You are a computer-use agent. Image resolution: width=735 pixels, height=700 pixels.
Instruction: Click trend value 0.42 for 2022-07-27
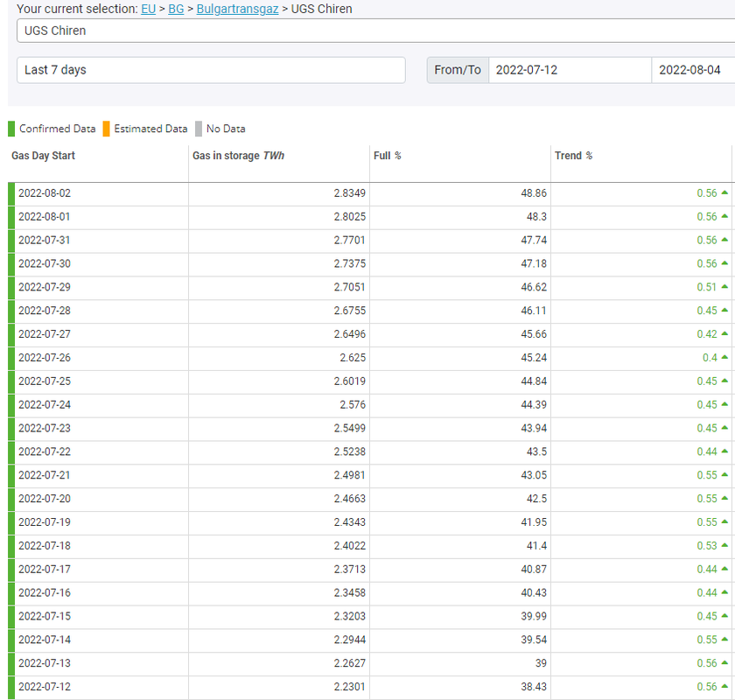tap(707, 334)
